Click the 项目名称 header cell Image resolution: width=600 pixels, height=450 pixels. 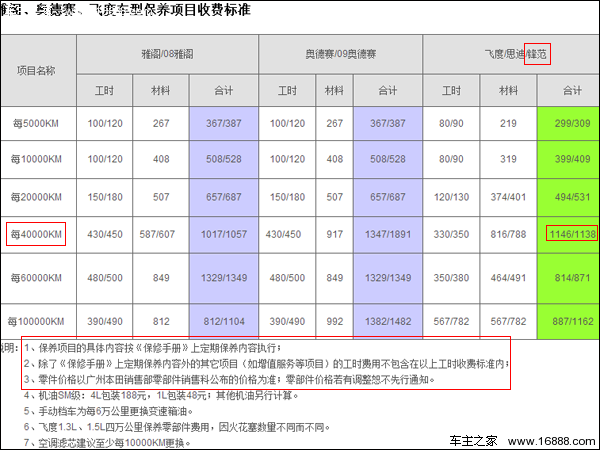pyautogui.click(x=37, y=71)
